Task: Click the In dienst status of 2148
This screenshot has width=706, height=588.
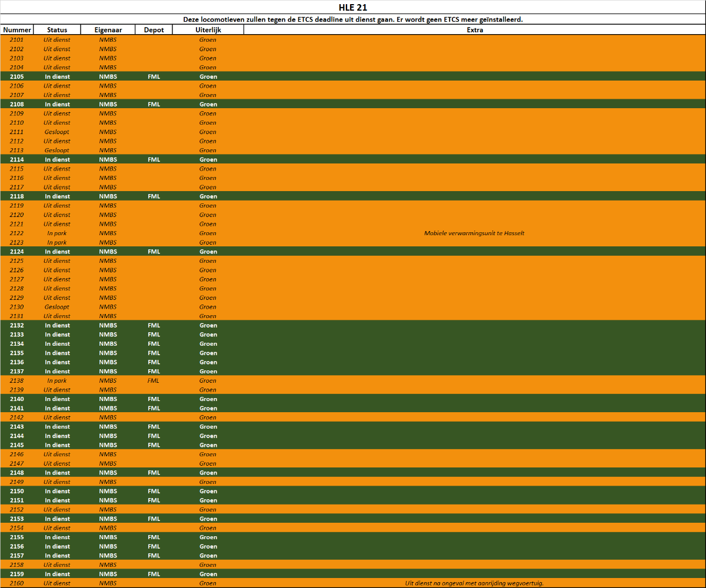Action: point(57,473)
